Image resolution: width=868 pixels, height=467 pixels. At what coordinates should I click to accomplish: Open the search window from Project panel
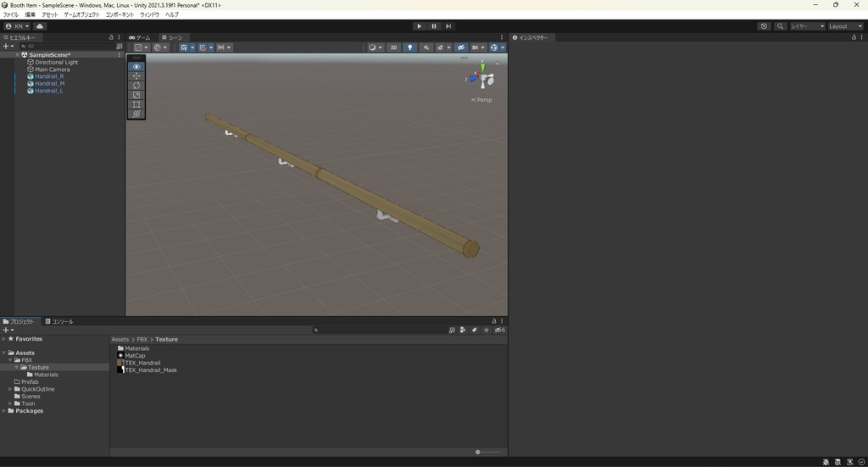pyautogui.click(x=452, y=330)
